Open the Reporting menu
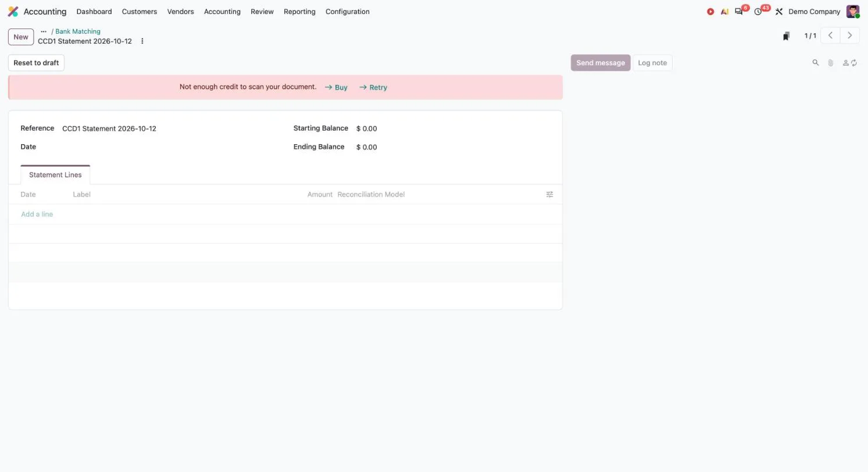868x472 pixels. 299,12
